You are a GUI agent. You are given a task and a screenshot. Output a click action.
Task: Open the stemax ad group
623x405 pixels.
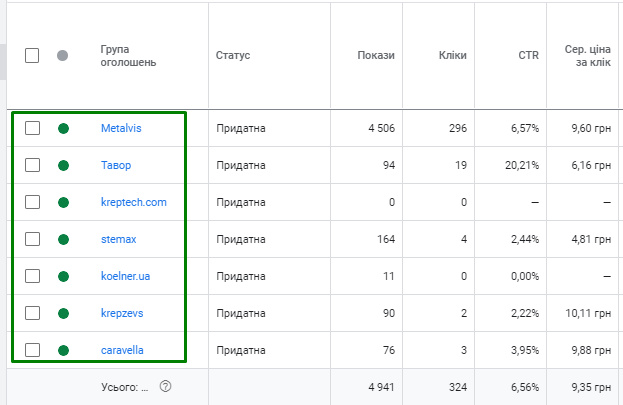[x=118, y=239]
